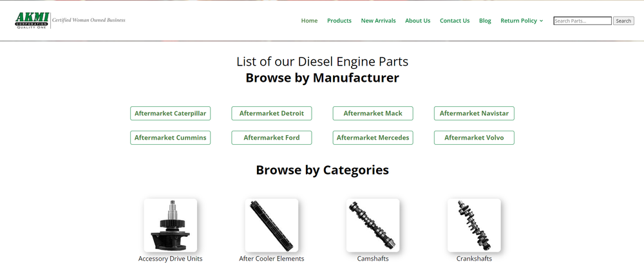Click the Search button
This screenshot has height=271, width=644.
pyautogui.click(x=623, y=21)
